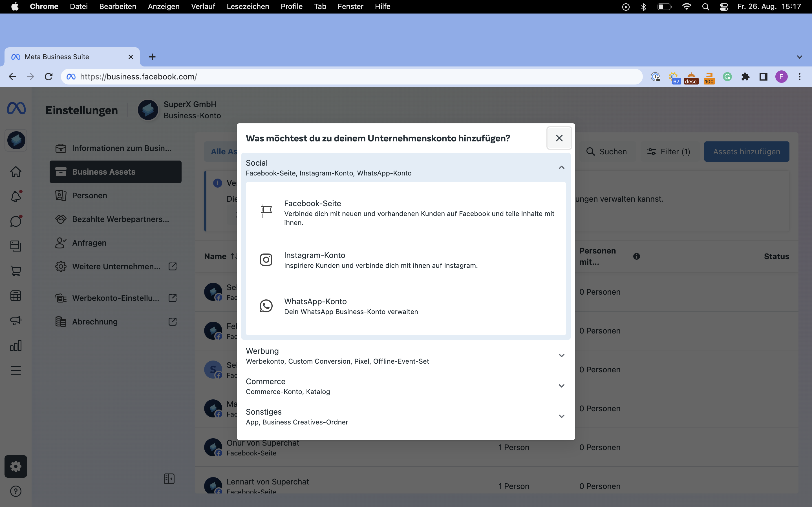Open inbox chat bubble in sidebar

pyautogui.click(x=16, y=221)
